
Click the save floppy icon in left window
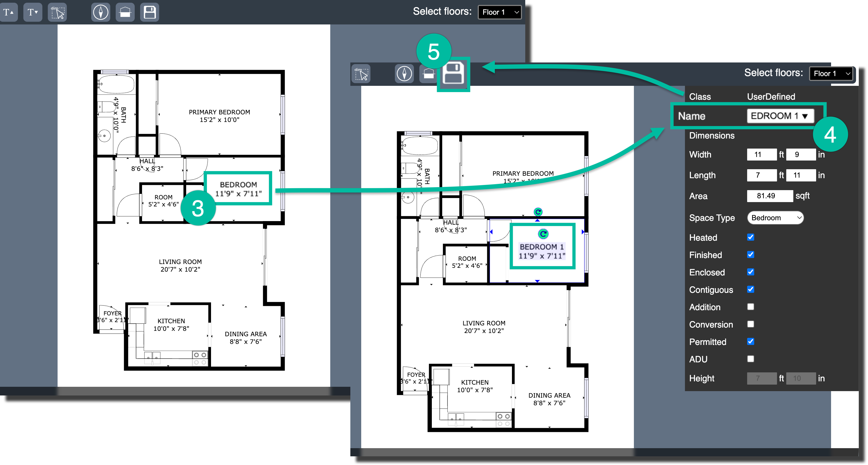[x=150, y=12]
